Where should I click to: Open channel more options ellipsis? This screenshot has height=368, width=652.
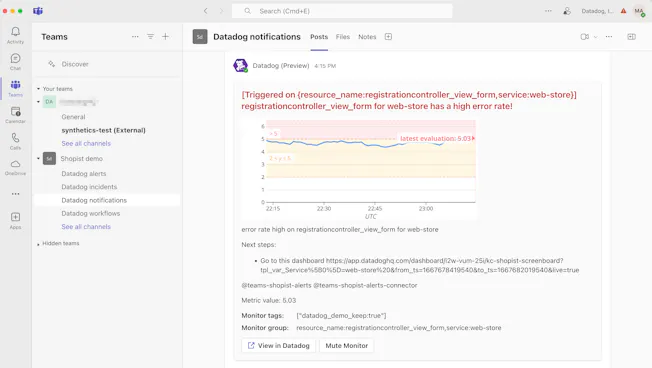(609, 37)
